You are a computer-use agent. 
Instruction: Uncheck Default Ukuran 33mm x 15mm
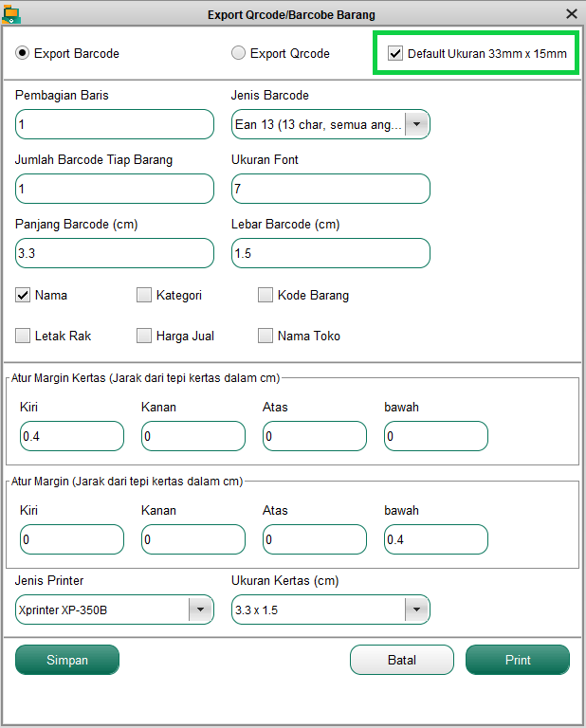coord(395,53)
